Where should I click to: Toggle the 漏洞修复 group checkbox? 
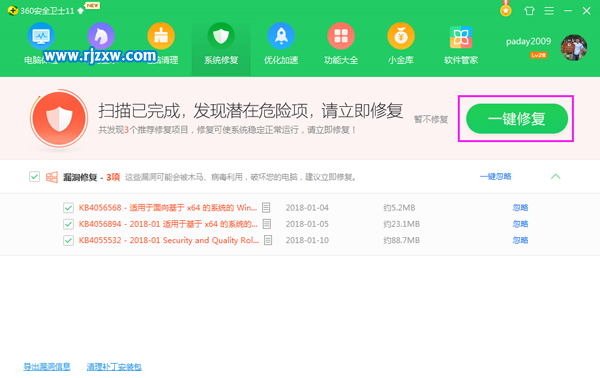click(x=34, y=177)
